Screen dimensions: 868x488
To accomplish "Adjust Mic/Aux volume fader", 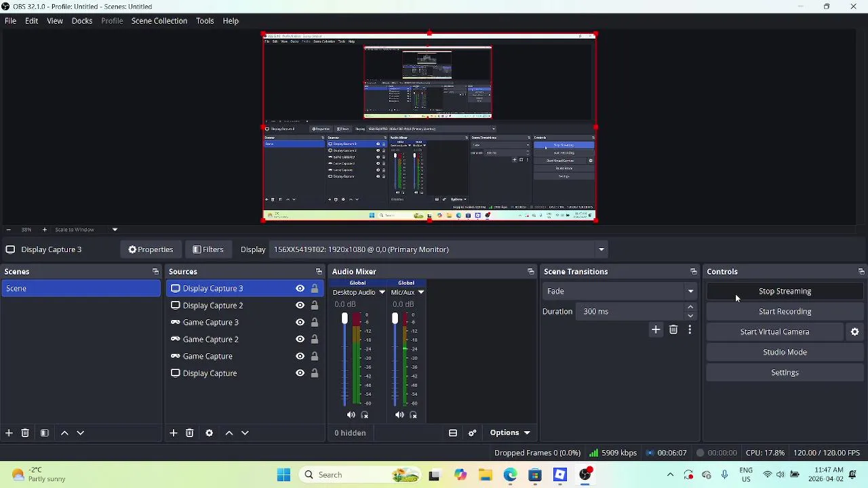I will (x=395, y=319).
